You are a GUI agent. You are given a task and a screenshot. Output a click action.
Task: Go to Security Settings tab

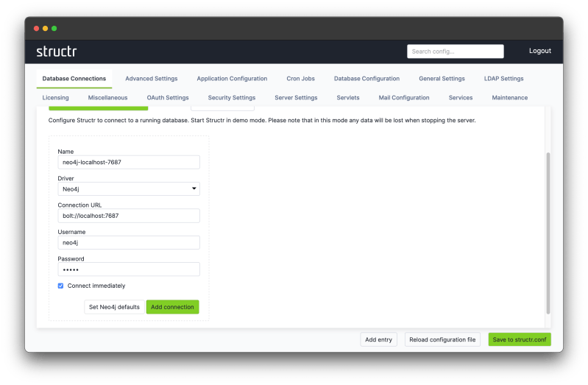click(232, 98)
